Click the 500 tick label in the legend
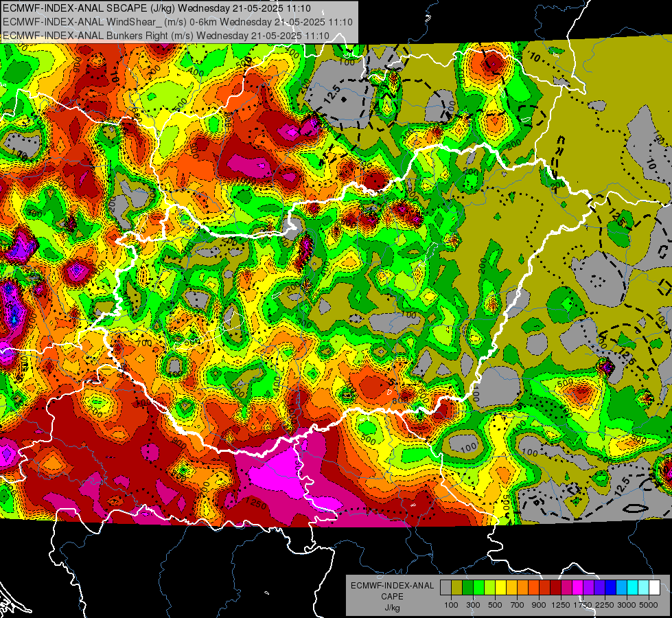 [495, 605]
